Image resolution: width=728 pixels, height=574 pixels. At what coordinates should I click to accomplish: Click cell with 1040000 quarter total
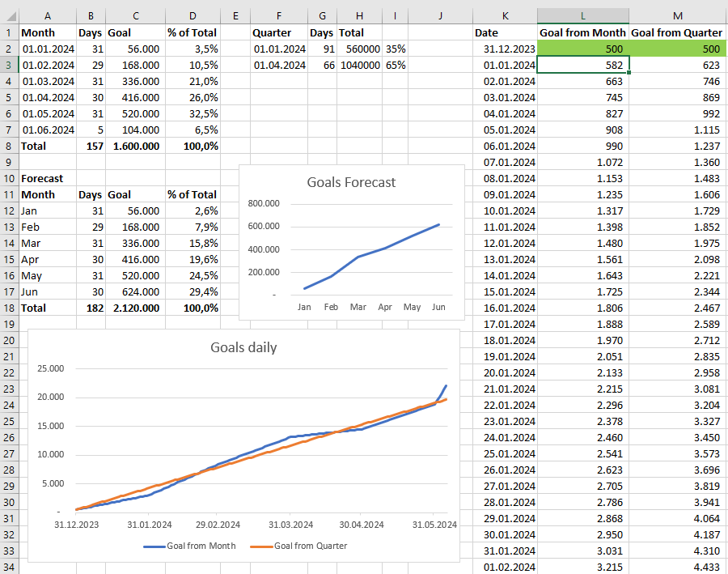[x=360, y=65]
